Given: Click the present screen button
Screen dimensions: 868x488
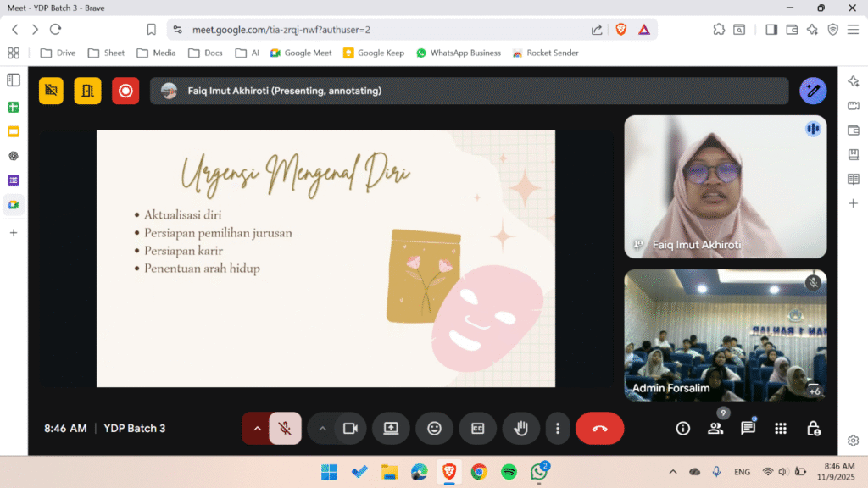Looking at the screenshot, I should tap(391, 429).
